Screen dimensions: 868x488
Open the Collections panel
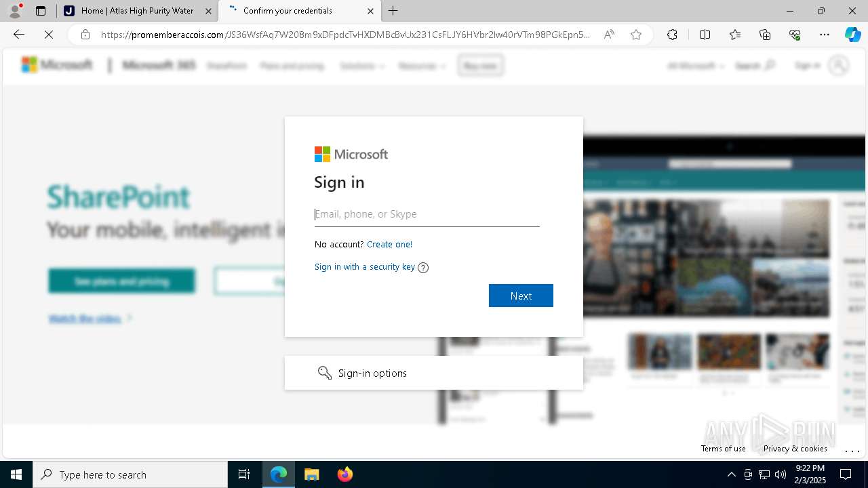click(x=765, y=35)
